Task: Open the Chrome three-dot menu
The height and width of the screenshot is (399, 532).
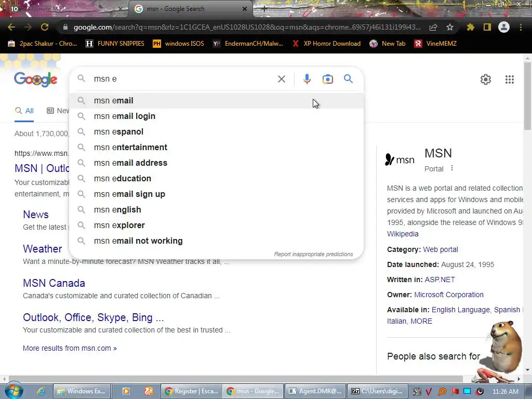Action: [521, 27]
